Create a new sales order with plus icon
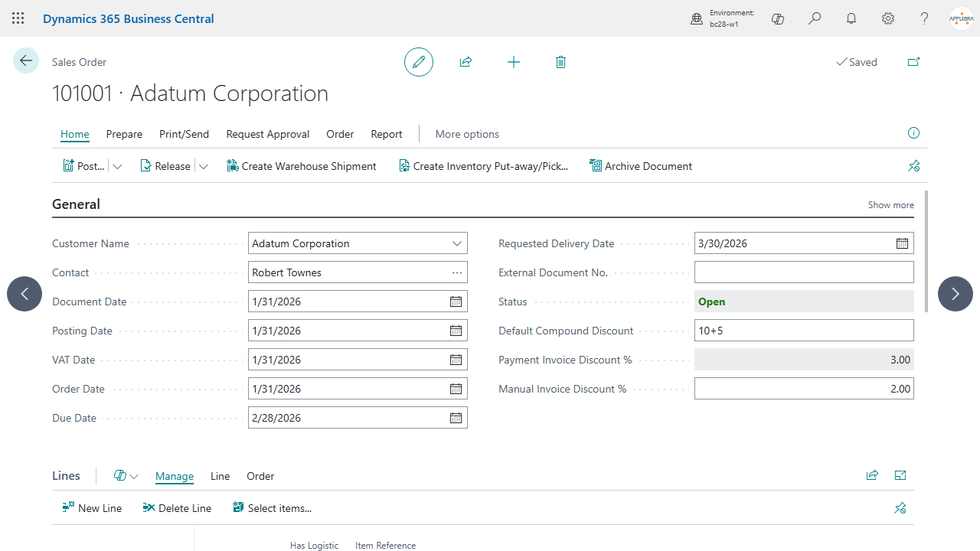The image size is (980, 551). click(x=514, y=62)
